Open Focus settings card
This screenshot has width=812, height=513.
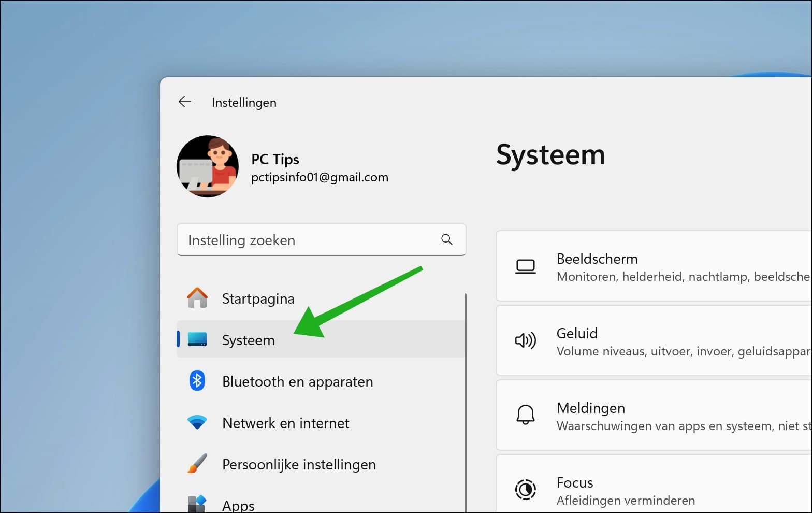point(654,484)
